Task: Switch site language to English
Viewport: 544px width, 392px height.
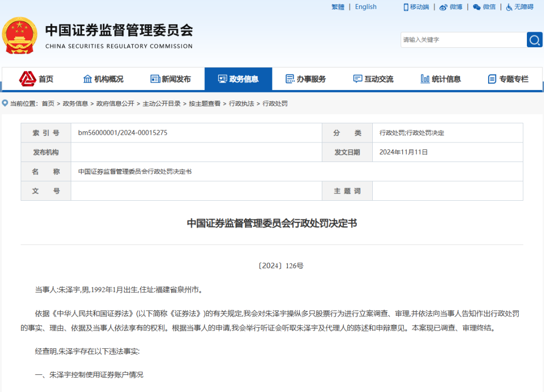Action: tap(366, 7)
